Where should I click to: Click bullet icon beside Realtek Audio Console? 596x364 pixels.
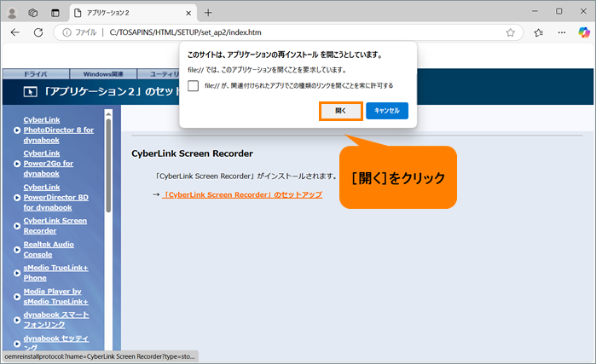17,250
